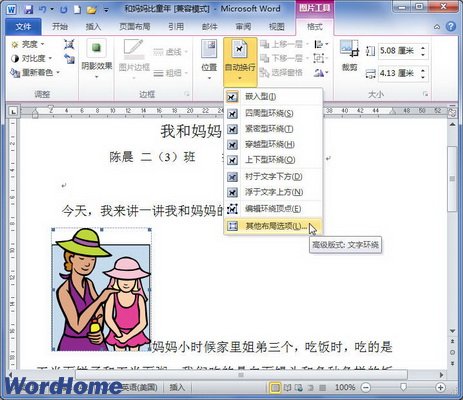
Task: Choose 衬于文字下方(D) option
Action: coord(273,177)
